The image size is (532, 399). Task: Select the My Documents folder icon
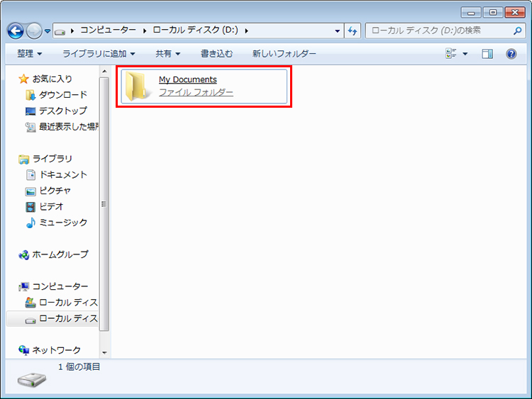click(x=138, y=86)
